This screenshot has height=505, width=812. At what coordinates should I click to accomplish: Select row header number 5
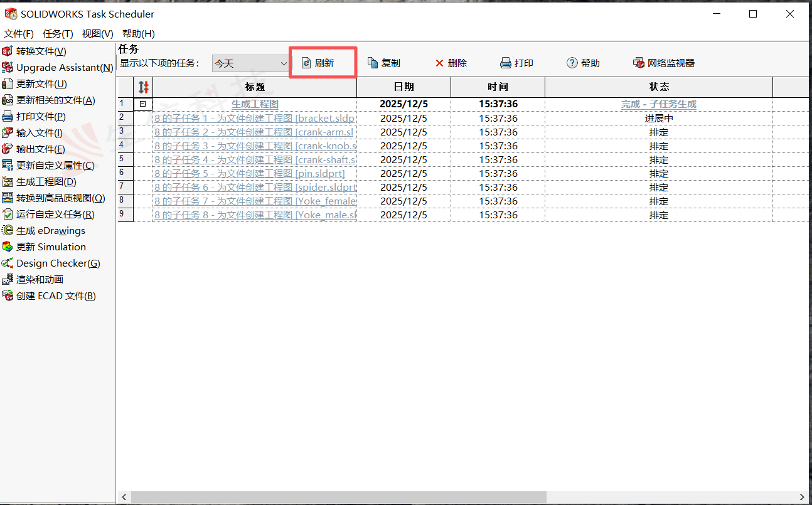coord(126,160)
